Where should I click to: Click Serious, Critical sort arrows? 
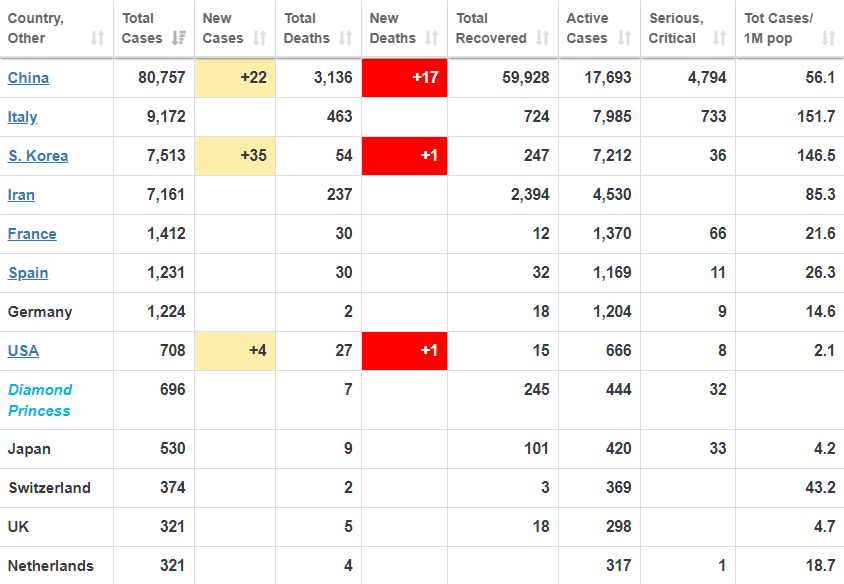pyautogui.click(x=719, y=38)
